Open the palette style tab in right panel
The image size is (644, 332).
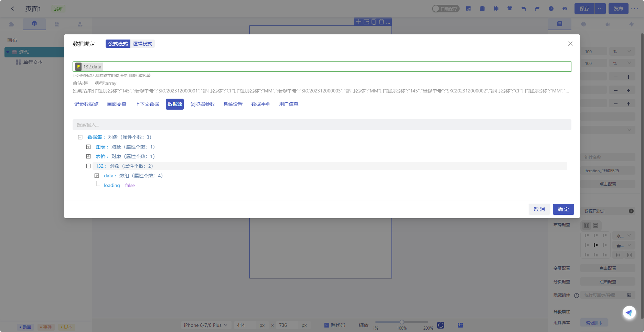coord(583,24)
